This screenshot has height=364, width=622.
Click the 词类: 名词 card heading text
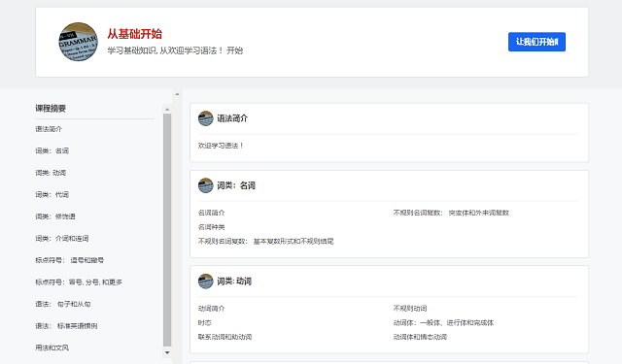tap(236, 185)
